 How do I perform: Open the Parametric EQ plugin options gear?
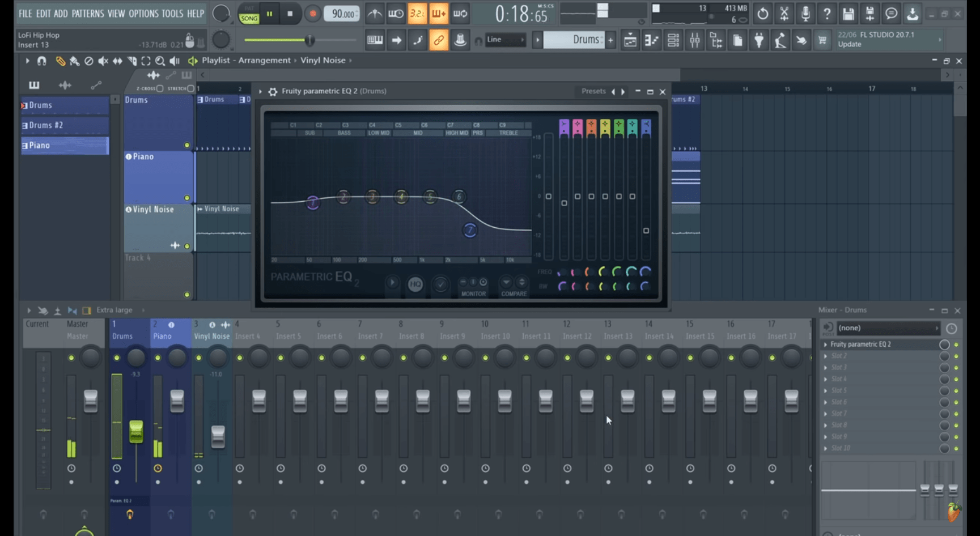coord(273,91)
